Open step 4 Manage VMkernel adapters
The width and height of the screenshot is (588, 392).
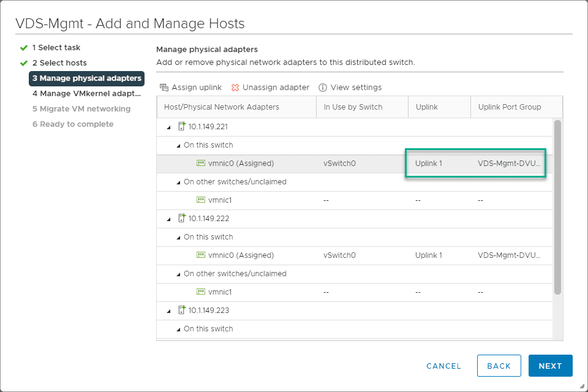[86, 94]
